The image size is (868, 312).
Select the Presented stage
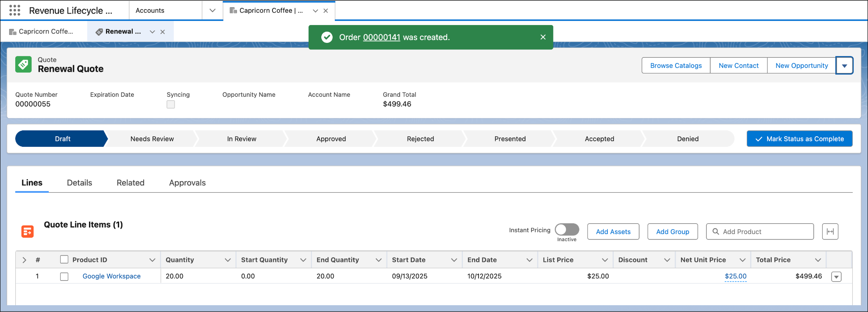pos(510,139)
